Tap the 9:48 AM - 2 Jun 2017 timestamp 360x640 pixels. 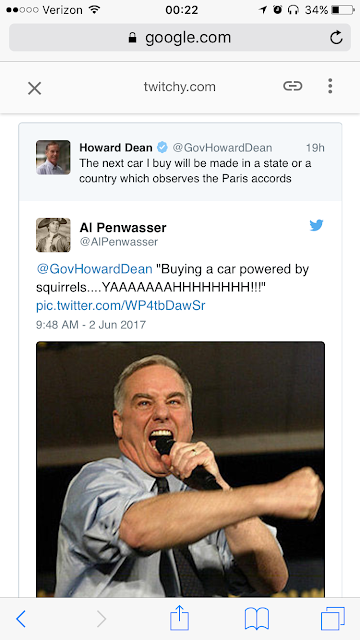pos(91,325)
